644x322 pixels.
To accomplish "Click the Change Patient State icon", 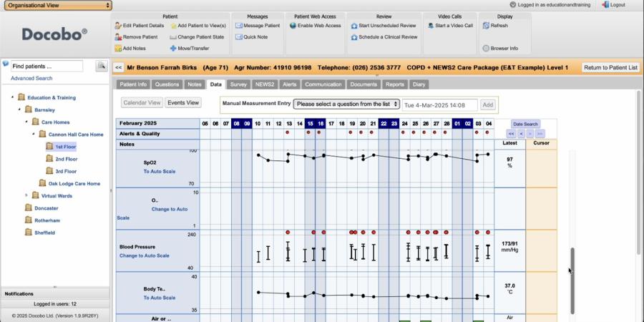I will tap(173, 37).
